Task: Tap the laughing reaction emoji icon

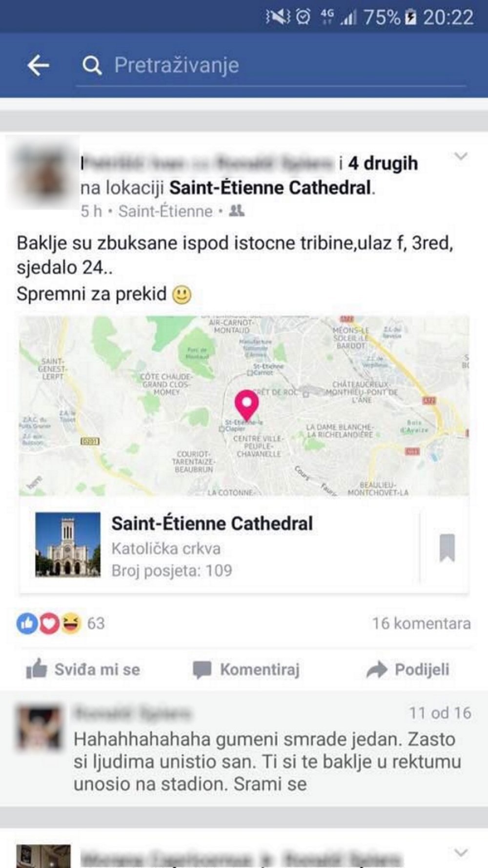Action: (71, 623)
